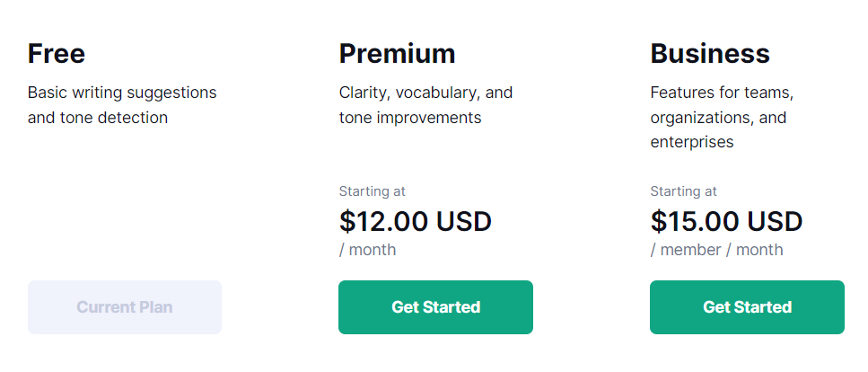Click the "Basic writing suggestions" description line
The width and height of the screenshot is (868, 372).
[x=122, y=93]
